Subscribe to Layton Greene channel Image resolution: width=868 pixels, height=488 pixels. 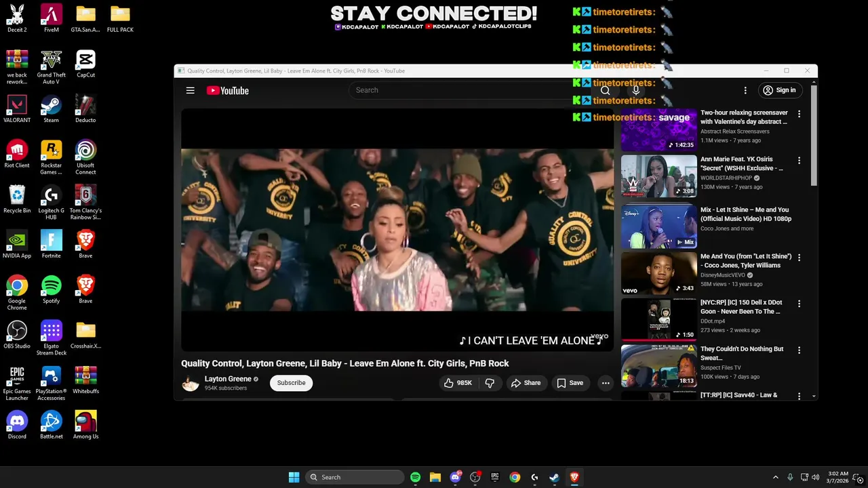[291, 383]
